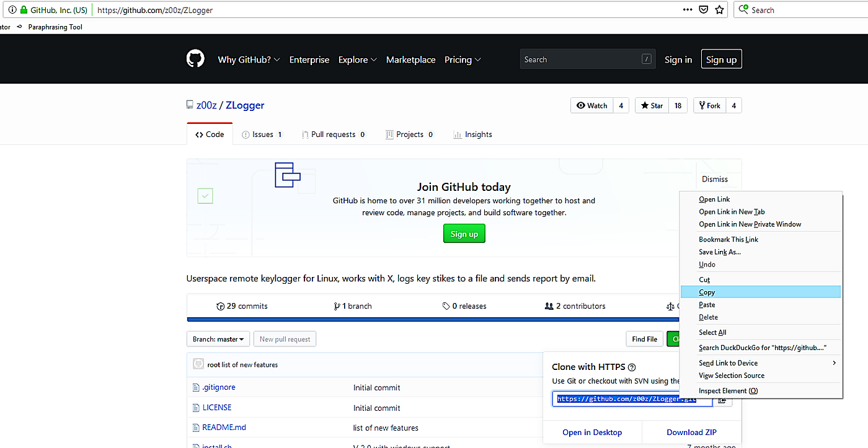868x448 pixels.
Task: Open the .gitignore file
Action: pos(219,387)
